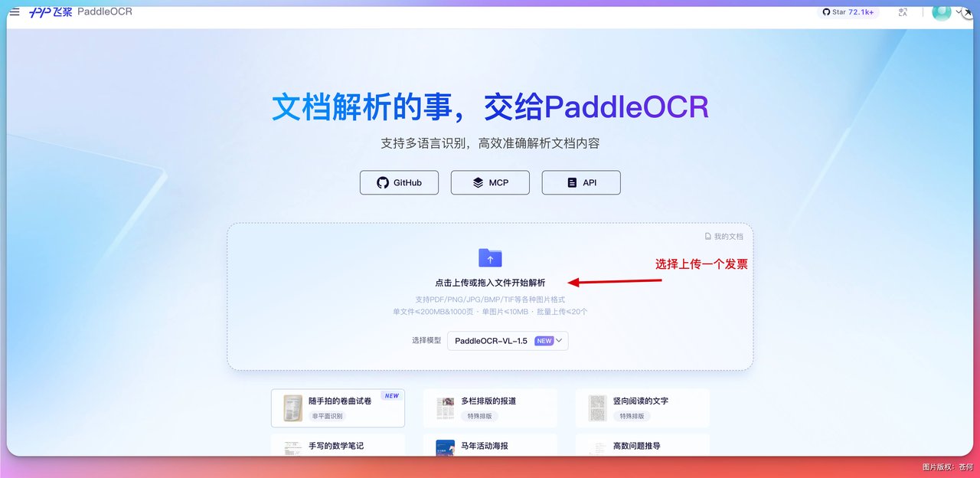Open 我的文档 link
This screenshot has height=478, width=980.
(724, 237)
